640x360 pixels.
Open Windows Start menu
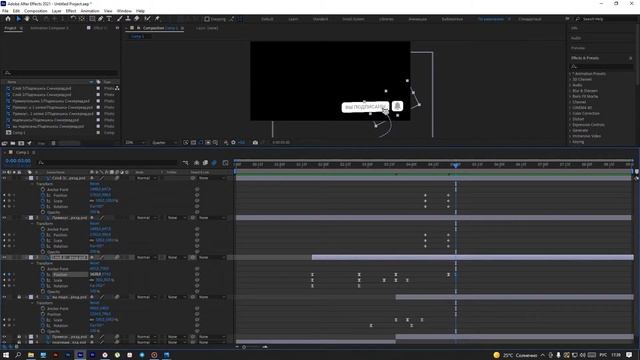(x=6, y=355)
